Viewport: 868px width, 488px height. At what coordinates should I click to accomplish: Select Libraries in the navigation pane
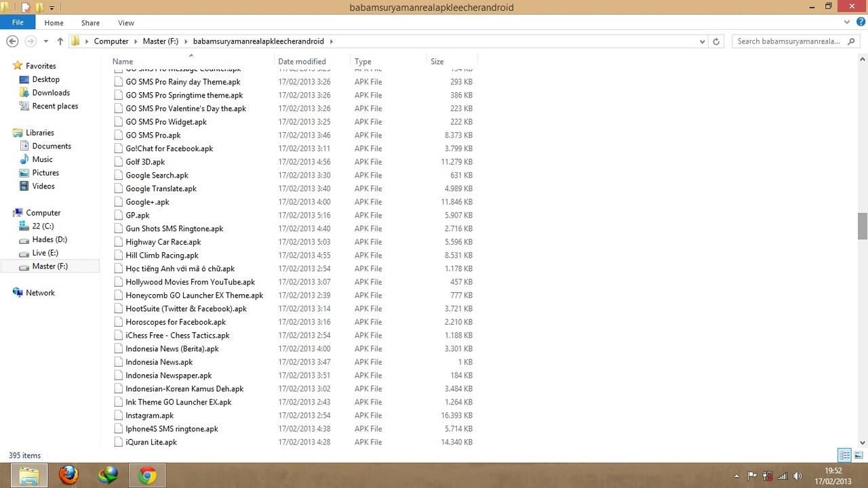pyautogui.click(x=39, y=133)
